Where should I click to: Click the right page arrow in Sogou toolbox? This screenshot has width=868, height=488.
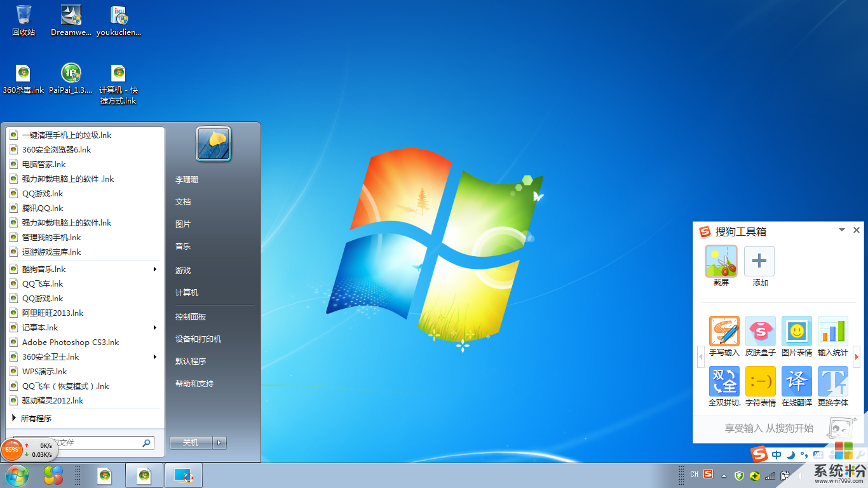coord(857,357)
